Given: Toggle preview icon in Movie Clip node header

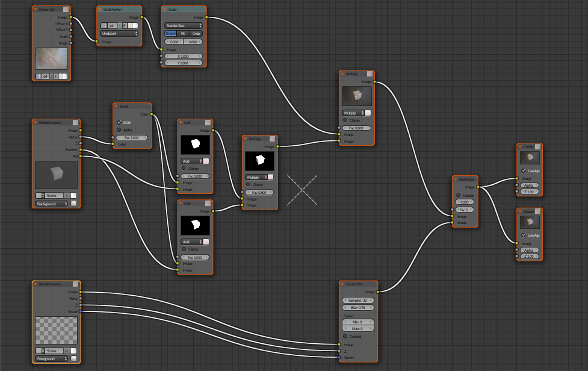Looking at the screenshot, I should coord(66,10).
